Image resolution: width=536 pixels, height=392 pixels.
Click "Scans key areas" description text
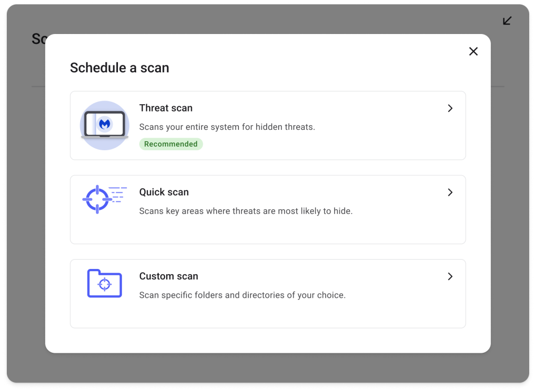click(x=246, y=211)
